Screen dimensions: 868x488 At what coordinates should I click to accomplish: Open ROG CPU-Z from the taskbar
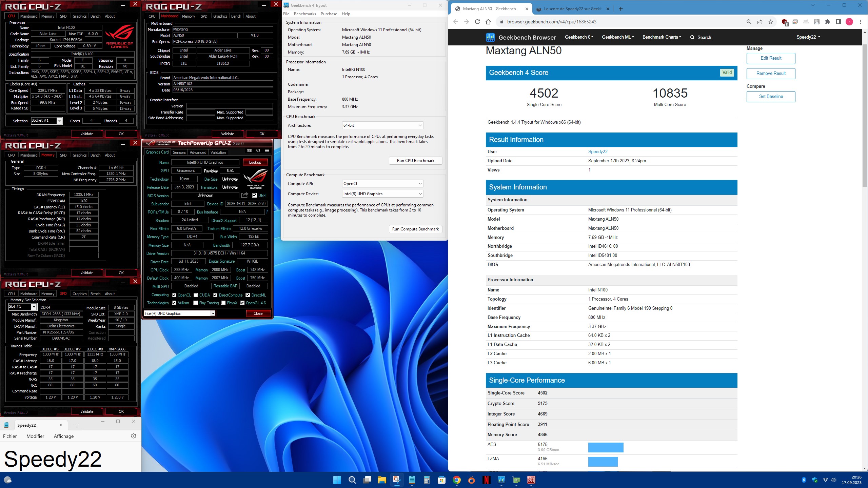(x=531, y=480)
